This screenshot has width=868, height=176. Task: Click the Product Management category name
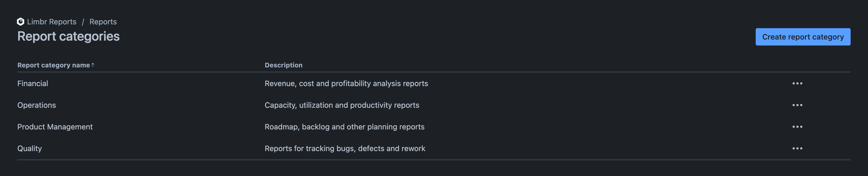click(x=55, y=126)
